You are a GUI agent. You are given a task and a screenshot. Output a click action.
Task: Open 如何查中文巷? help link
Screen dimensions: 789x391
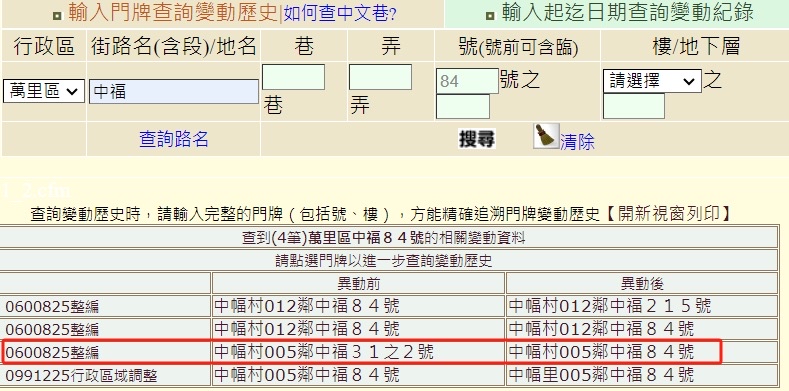[340, 14]
